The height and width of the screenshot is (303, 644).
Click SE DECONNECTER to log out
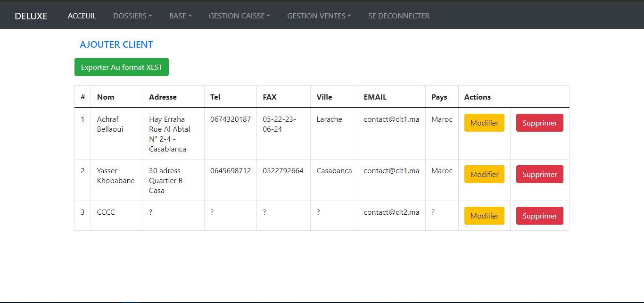pyautogui.click(x=398, y=16)
